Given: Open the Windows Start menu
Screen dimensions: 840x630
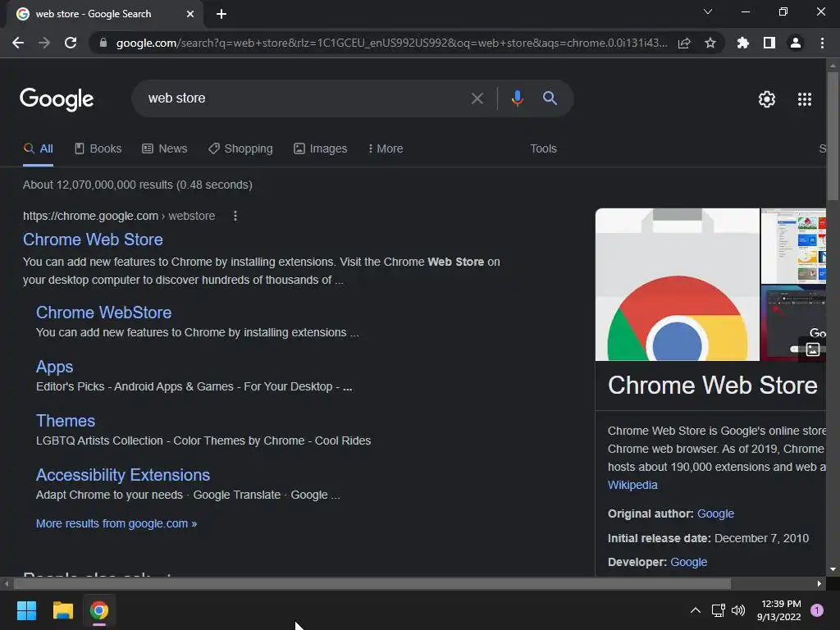Looking at the screenshot, I should [x=26, y=610].
